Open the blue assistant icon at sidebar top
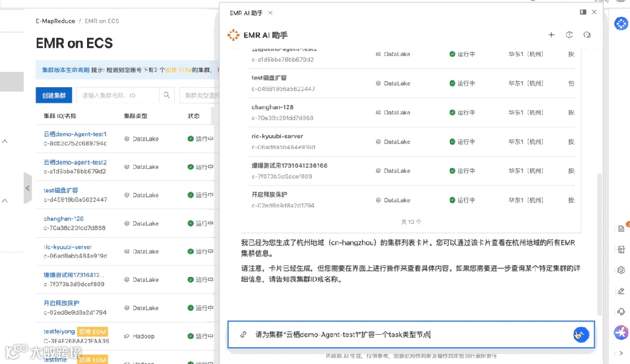Viewport: 630px width, 364px height. pos(621,24)
